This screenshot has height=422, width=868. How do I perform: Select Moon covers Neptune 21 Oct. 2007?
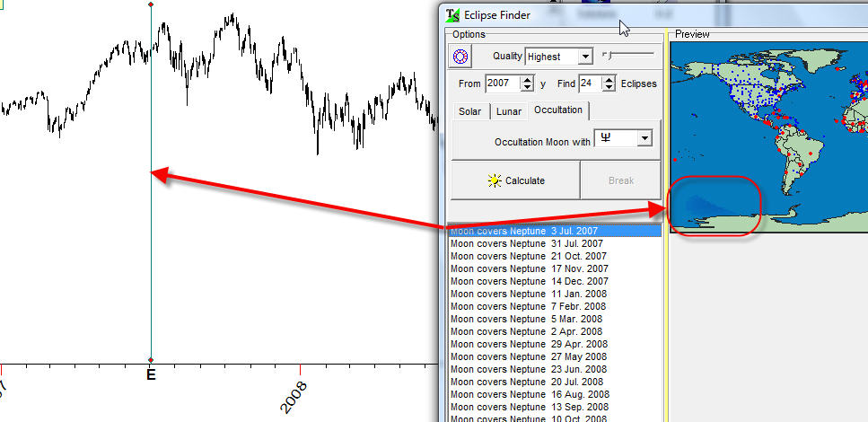click(529, 256)
